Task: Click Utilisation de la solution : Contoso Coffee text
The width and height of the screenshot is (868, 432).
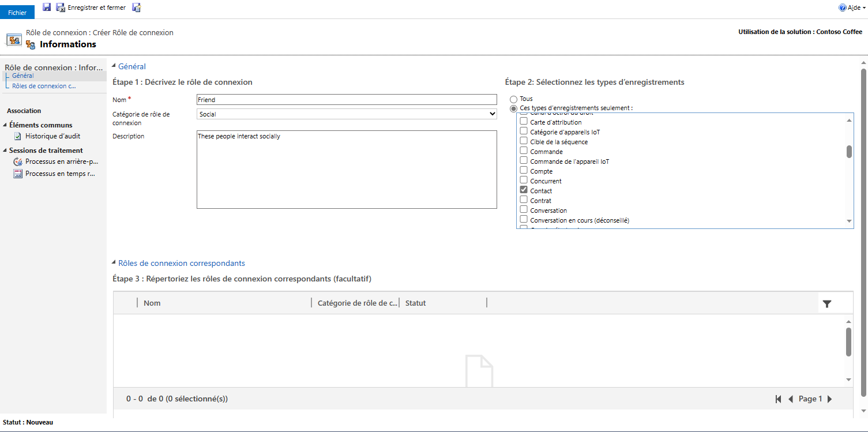Action: 800,32
